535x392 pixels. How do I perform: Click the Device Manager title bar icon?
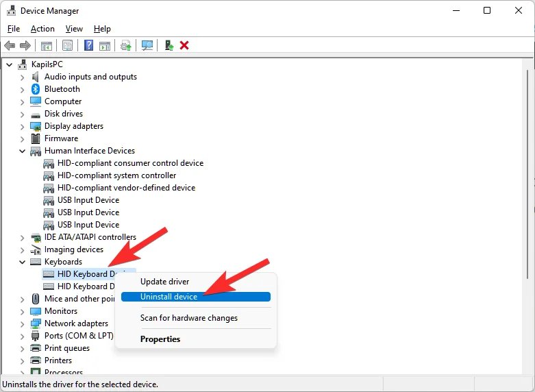(11, 10)
